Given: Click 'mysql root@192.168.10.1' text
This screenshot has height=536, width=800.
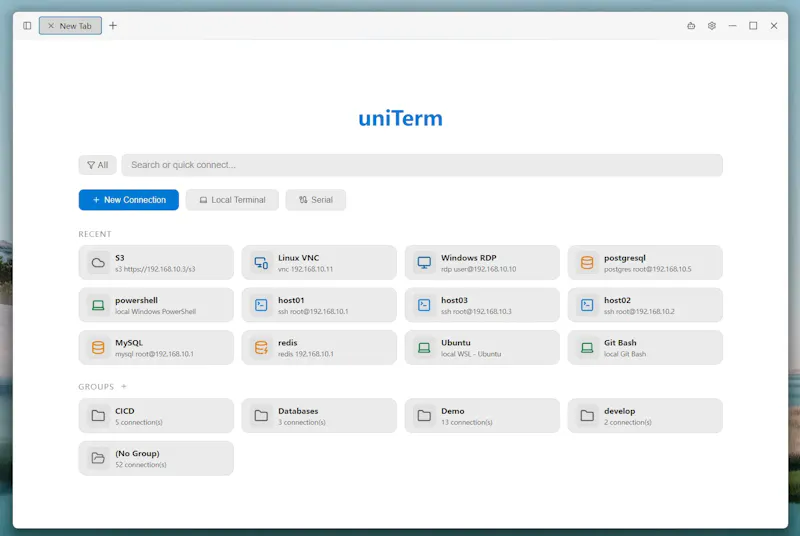Looking at the screenshot, I should [x=154, y=354].
